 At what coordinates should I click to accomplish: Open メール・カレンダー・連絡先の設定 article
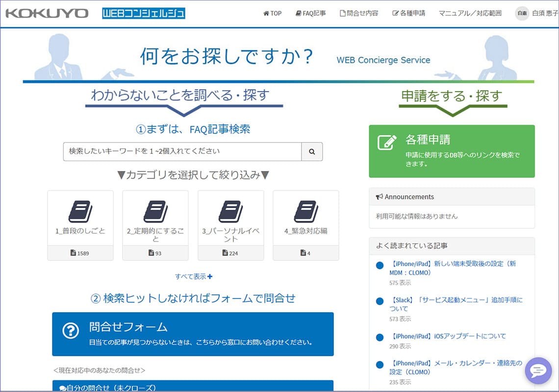click(x=456, y=367)
